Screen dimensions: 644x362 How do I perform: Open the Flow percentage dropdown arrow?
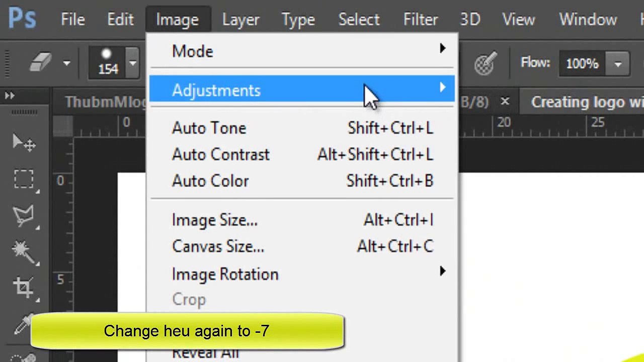coord(618,64)
